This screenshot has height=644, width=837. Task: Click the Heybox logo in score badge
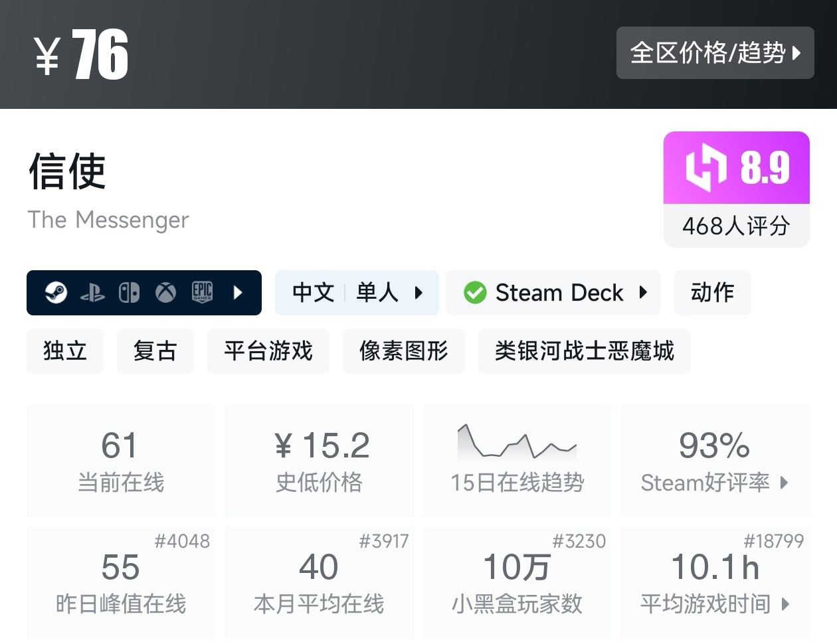(x=705, y=168)
